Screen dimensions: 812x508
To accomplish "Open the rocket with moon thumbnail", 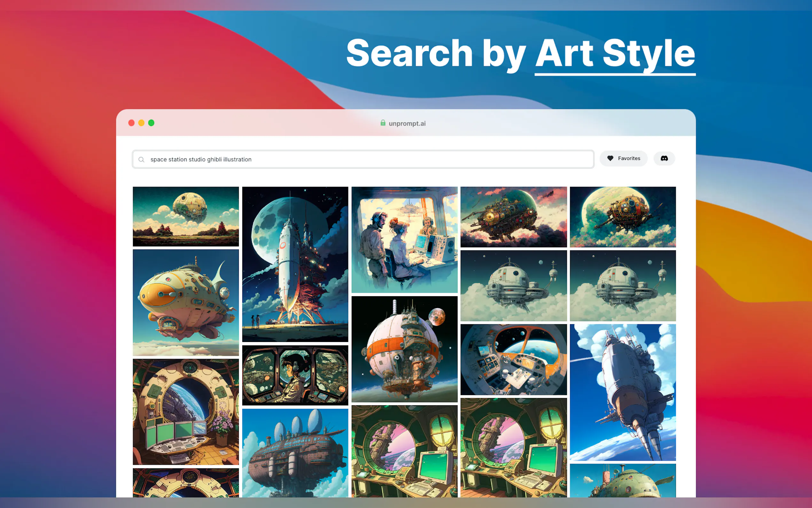I will pyautogui.click(x=295, y=264).
